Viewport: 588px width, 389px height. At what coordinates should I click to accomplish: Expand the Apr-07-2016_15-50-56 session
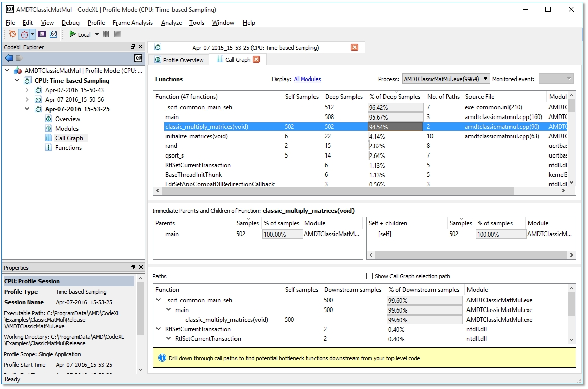pos(27,100)
